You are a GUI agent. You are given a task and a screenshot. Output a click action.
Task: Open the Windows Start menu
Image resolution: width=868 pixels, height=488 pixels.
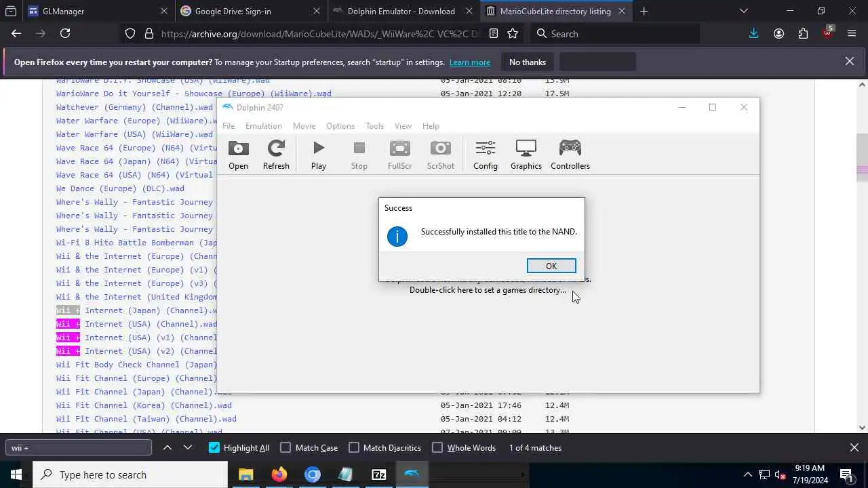pos(16,474)
